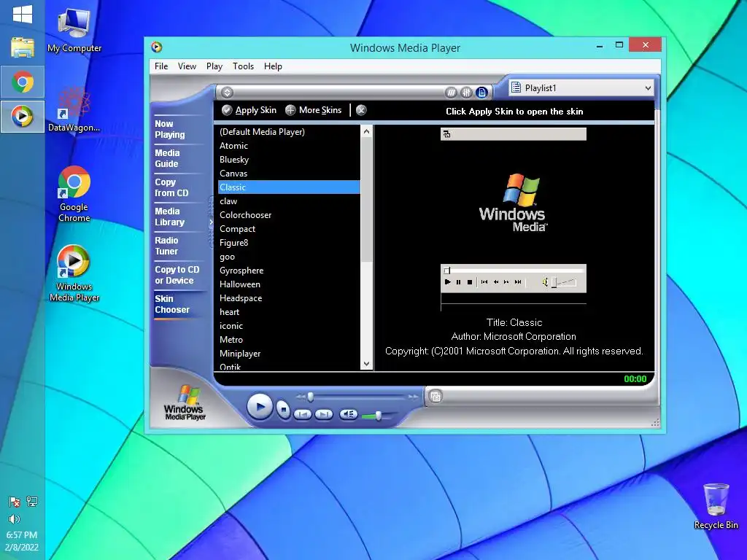Click the Play button in the player controls
Image resolution: width=747 pixels, height=560 pixels.
260,407
